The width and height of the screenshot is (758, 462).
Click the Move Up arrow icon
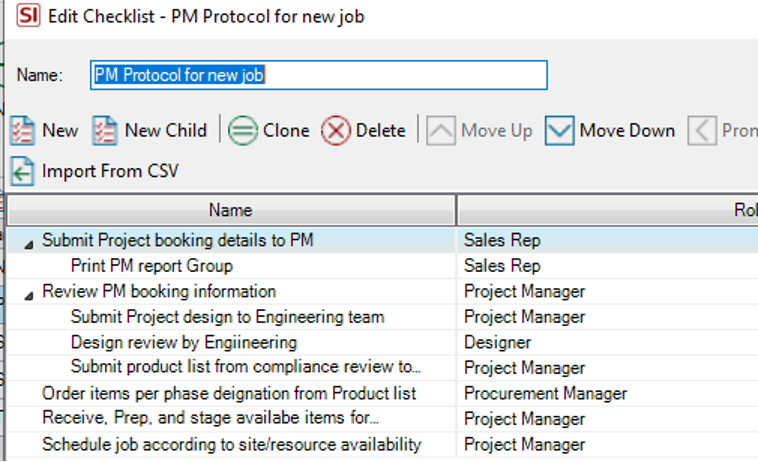click(x=440, y=130)
